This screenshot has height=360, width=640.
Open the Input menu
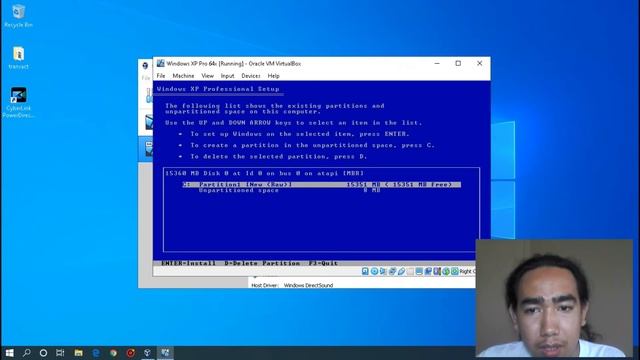tap(227, 76)
